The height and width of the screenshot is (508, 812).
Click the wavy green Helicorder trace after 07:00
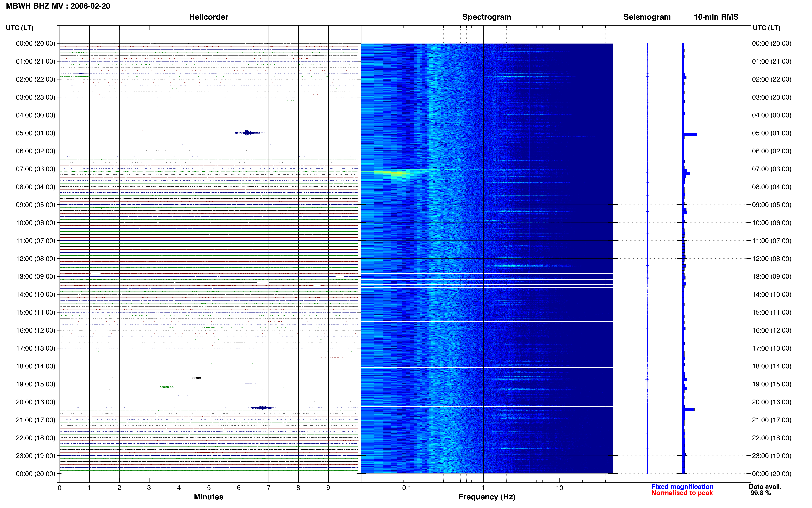tap(209, 172)
